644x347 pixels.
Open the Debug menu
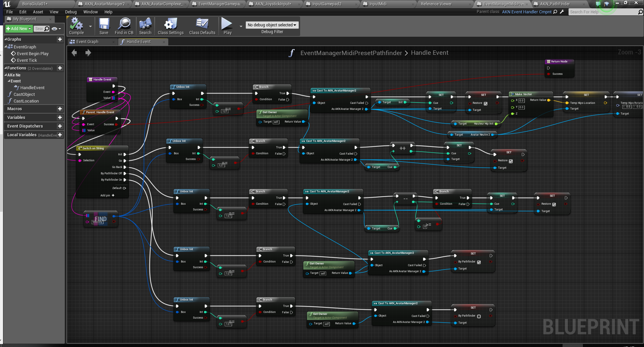(x=71, y=12)
